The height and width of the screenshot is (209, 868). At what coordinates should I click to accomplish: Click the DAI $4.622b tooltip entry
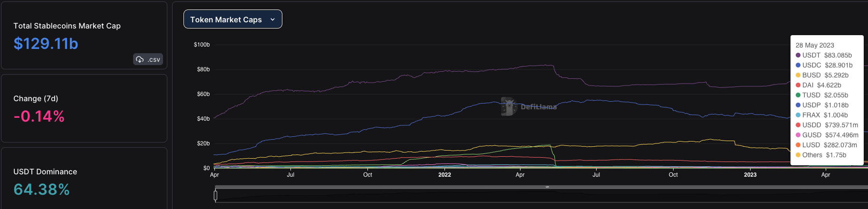(819, 85)
